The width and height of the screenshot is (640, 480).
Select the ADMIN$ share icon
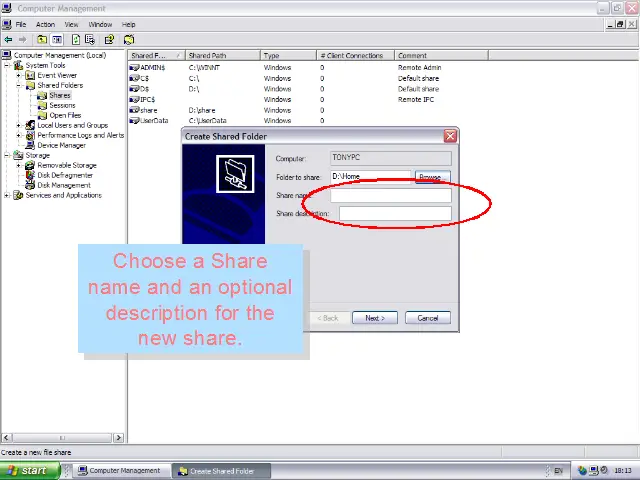134,67
